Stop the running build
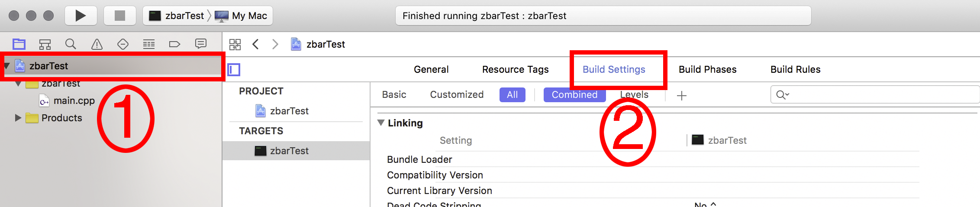 point(120,16)
